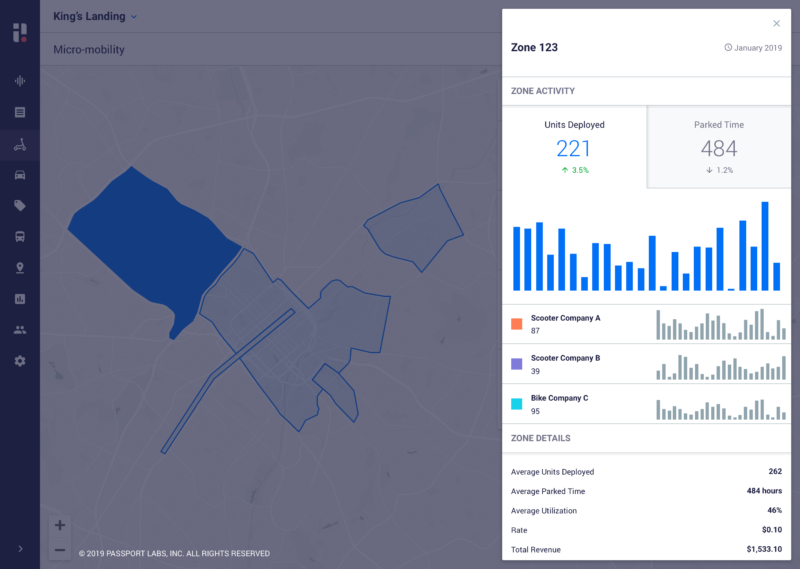The height and width of the screenshot is (569, 800).
Task: Open the bus transit icon in the sidebar
Action: click(x=20, y=237)
